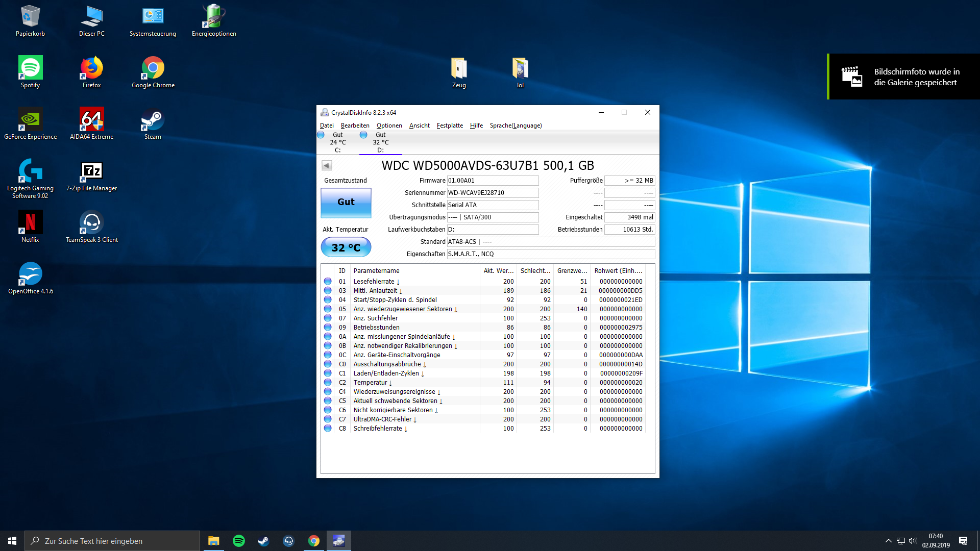Open the Sprache(Language) menu

pyautogui.click(x=516, y=126)
